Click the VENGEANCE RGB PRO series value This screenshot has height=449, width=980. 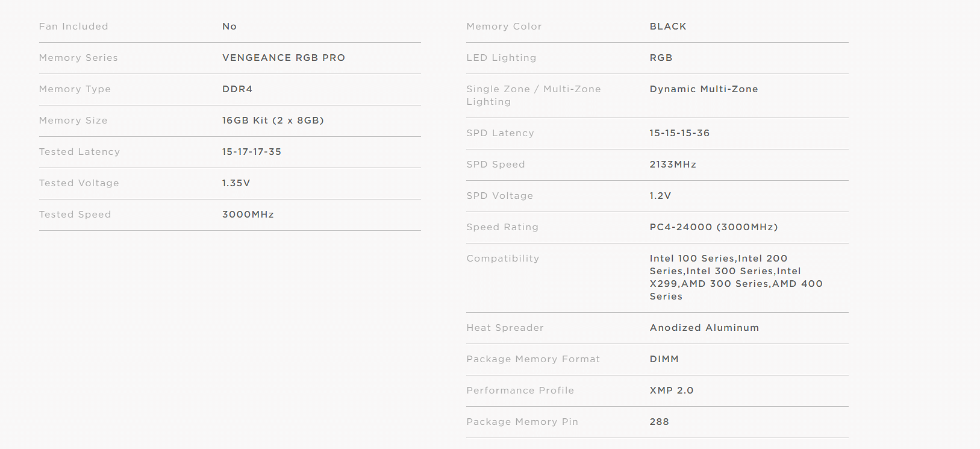[283, 58]
